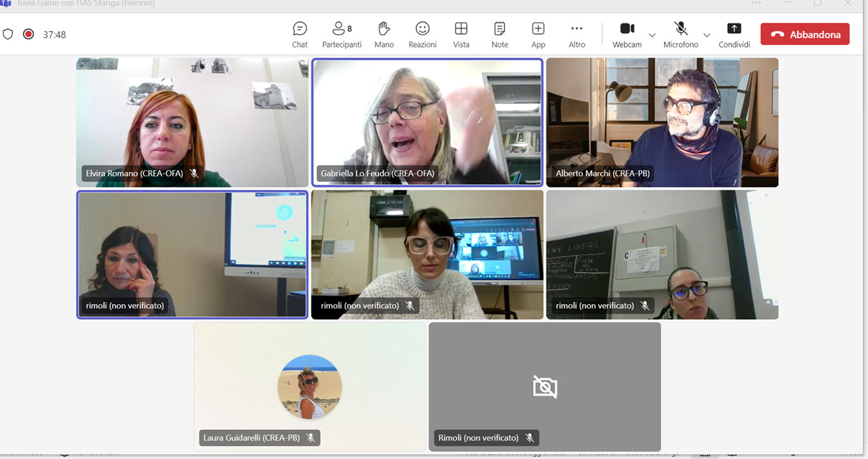
Task: Share screen with Condividi
Action: coord(734,34)
